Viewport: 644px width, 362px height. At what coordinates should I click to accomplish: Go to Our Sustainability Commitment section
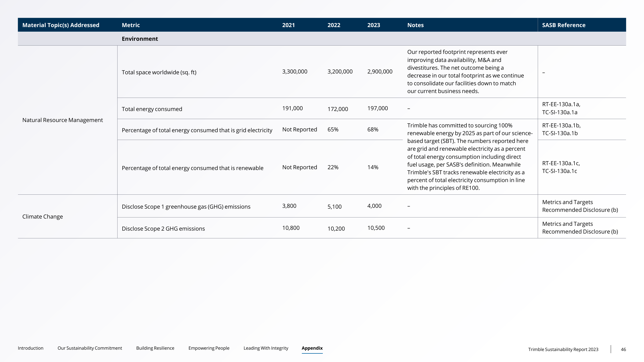[x=90, y=348]
